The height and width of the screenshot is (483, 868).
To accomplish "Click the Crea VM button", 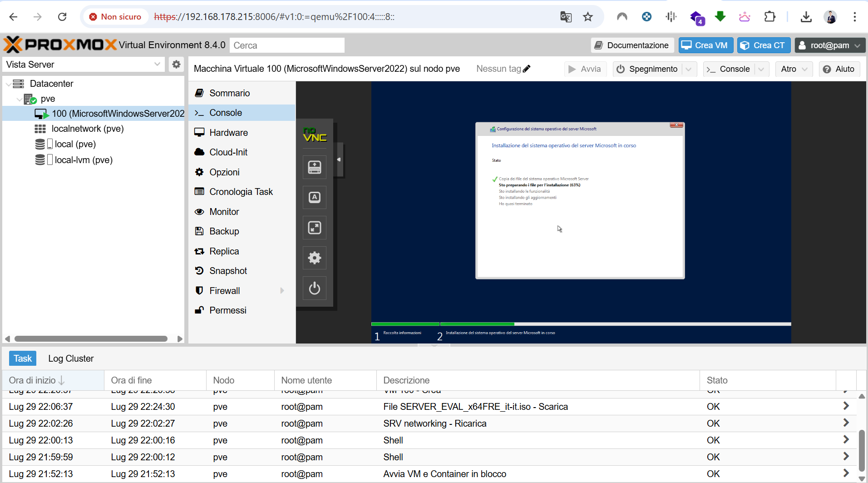I will click(705, 45).
